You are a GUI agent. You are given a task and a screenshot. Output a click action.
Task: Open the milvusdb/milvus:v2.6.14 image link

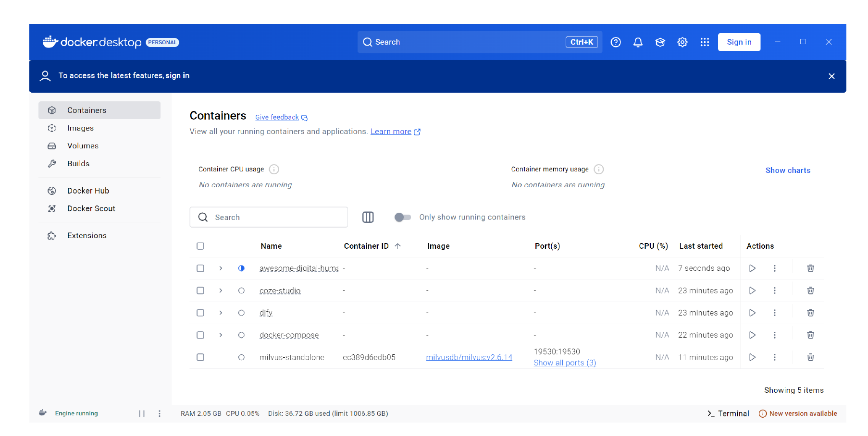pos(469,357)
